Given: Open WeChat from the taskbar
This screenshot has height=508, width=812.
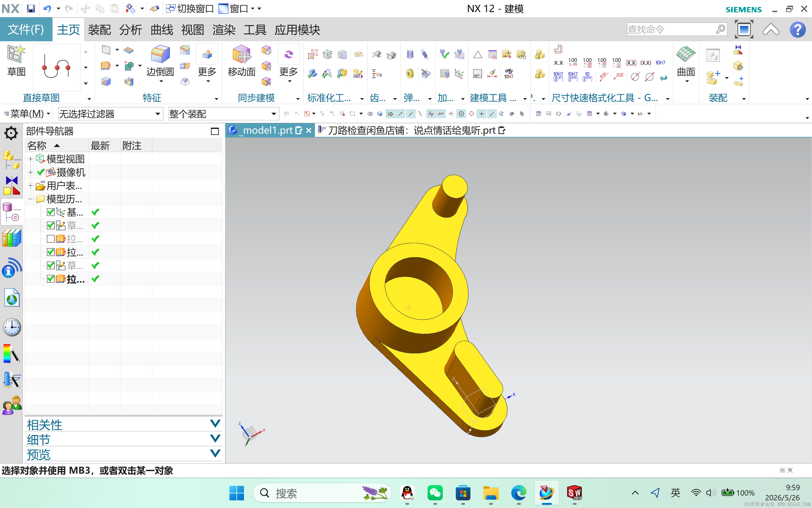Looking at the screenshot, I should coord(435,493).
